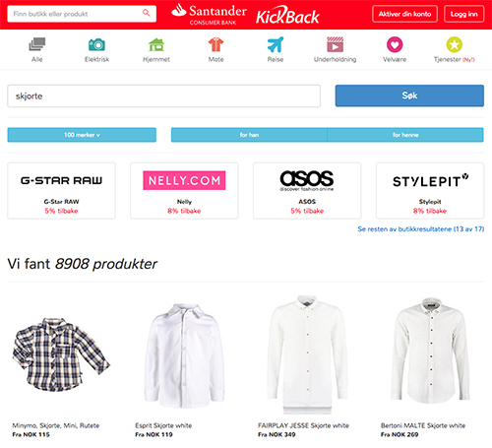Follow Se resten av butikkresultatene link
The image size is (492, 448).
click(x=421, y=229)
